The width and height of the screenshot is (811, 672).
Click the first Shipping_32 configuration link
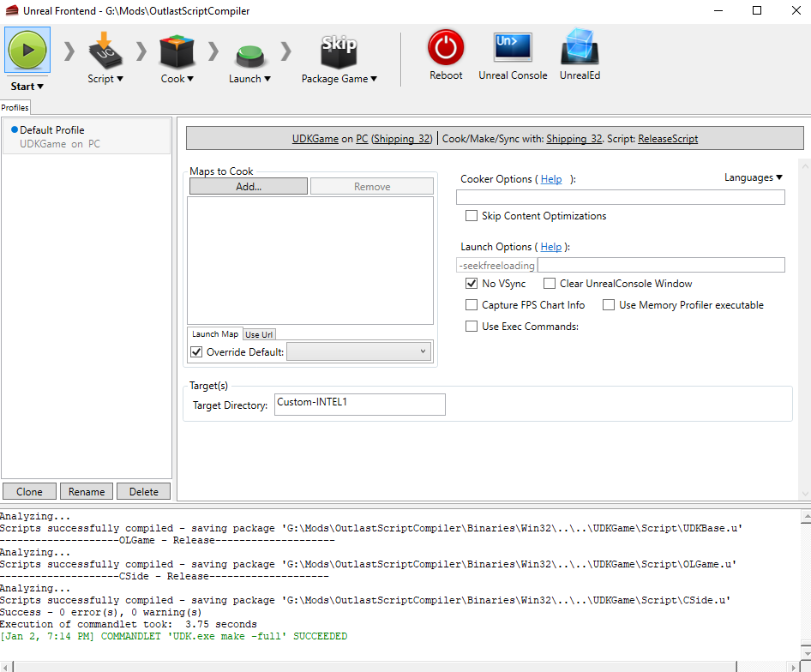402,139
